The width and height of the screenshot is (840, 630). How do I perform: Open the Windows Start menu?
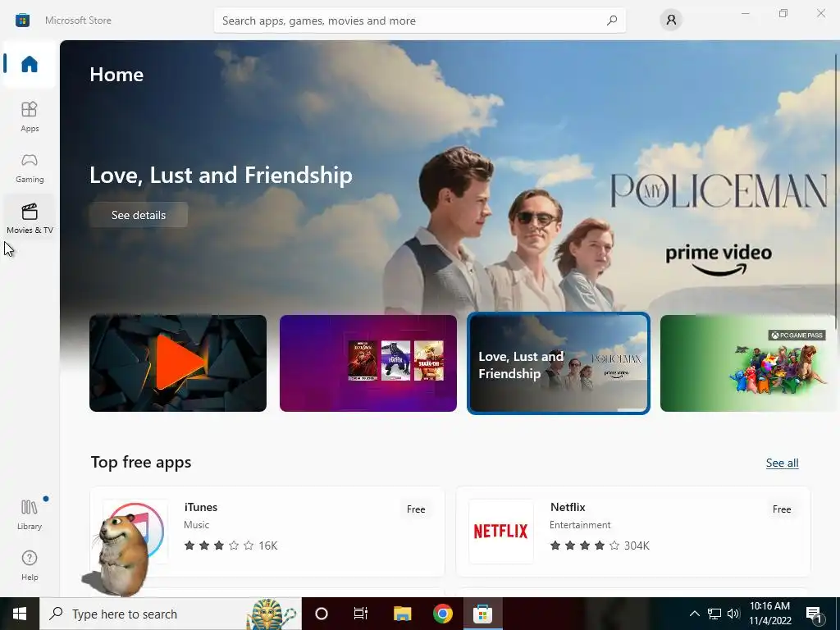click(x=20, y=614)
